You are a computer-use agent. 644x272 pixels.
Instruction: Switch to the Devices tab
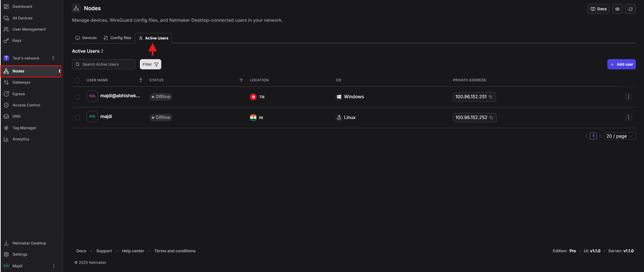pos(86,38)
